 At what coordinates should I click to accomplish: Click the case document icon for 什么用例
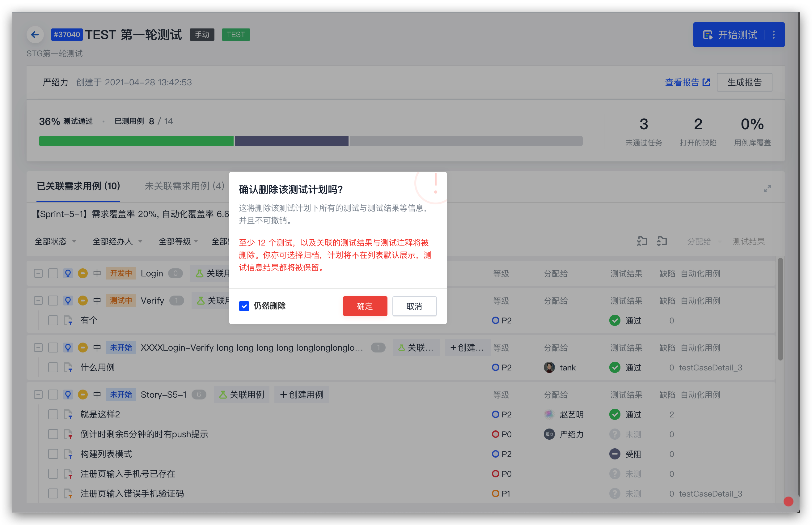68,368
